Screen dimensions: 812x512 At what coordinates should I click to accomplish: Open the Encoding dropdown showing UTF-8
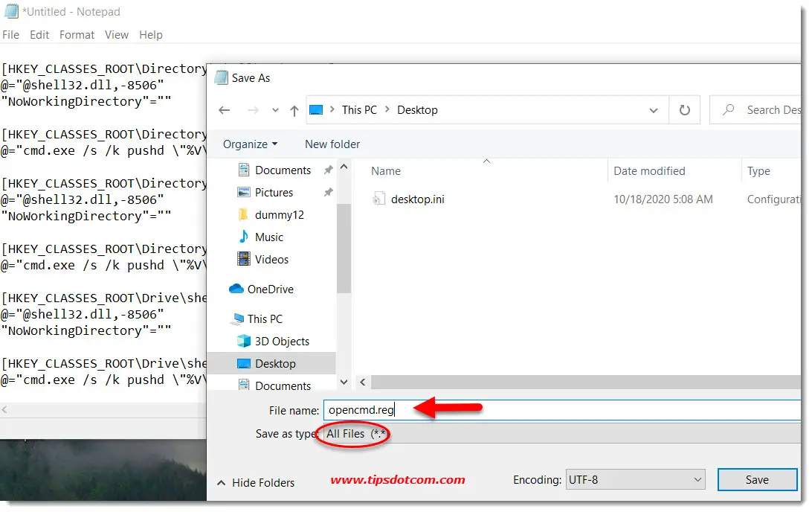coord(635,479)
